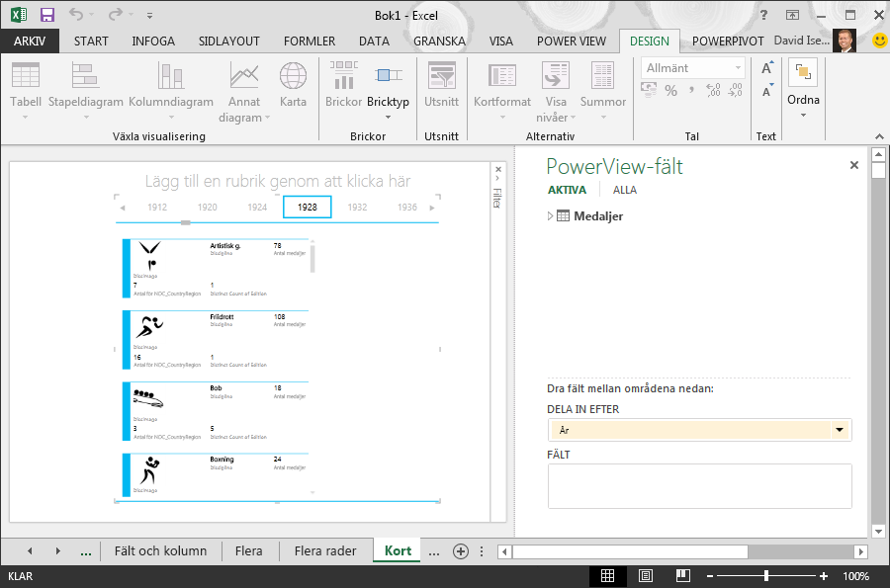Click the Friidrott card
The height and width of the screenshot is (588, 890).
[x=216, y=340]
